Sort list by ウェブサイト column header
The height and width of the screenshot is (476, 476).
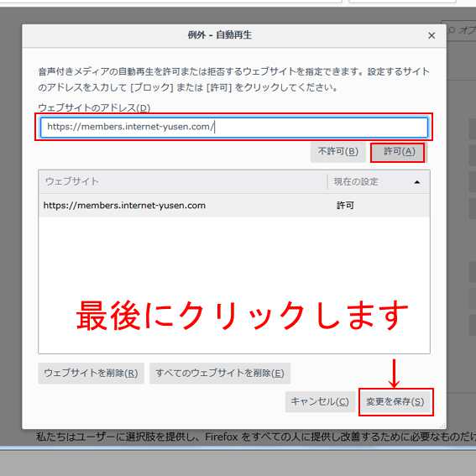[183, 181]
